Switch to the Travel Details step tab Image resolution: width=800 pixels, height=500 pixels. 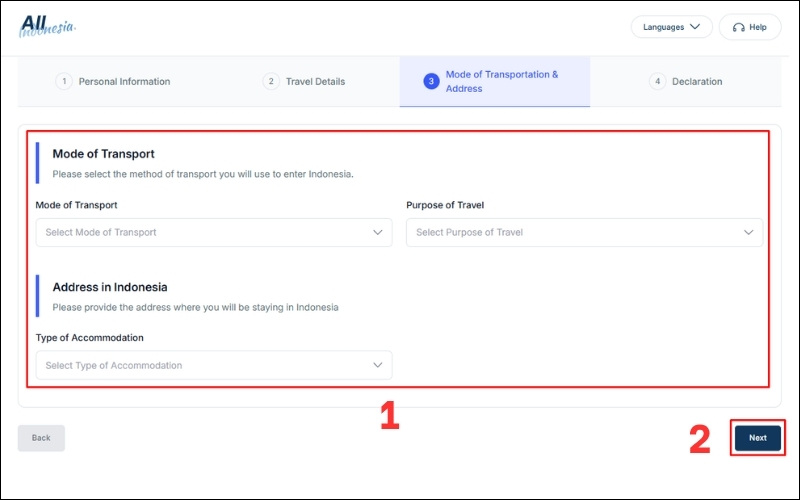[315, 81]
